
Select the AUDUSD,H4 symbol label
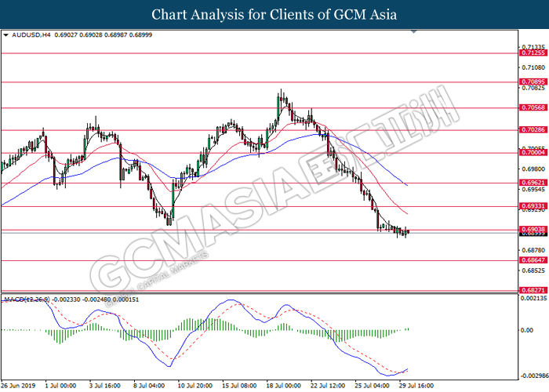30,35
